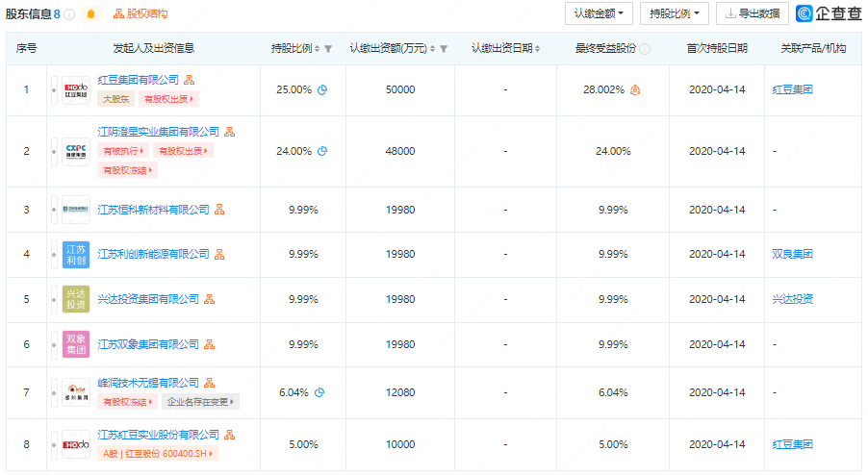
Task: Sort by the 首次持股日期 column header
Action: pyautogui.click(x=717, y=49)
